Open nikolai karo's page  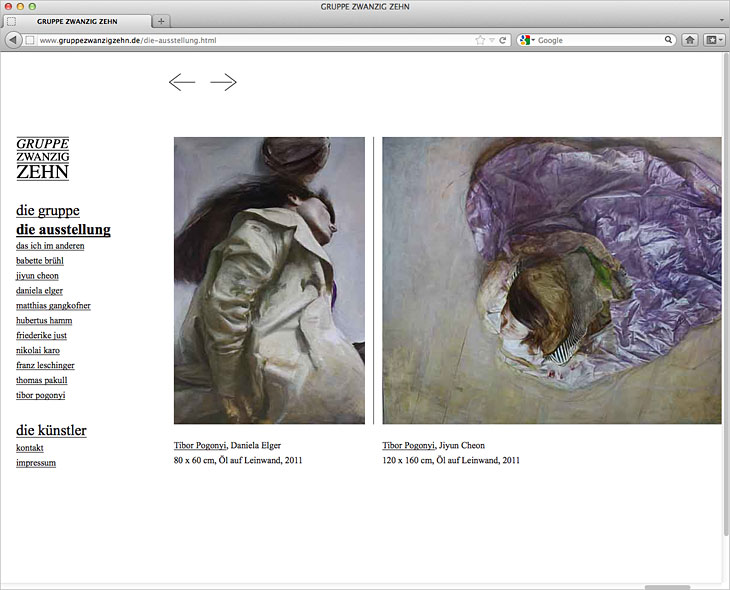[x=38, y=350]
